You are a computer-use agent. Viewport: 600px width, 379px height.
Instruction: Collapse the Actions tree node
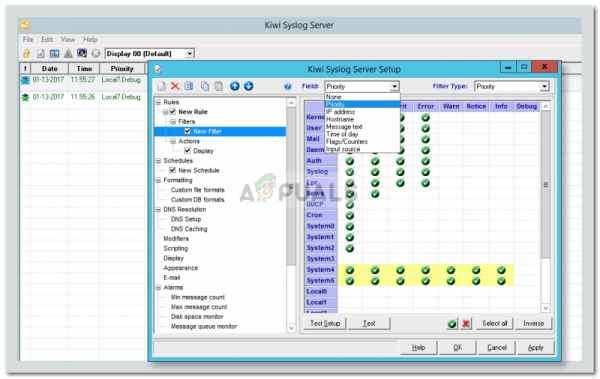click(x=173, y=141)
